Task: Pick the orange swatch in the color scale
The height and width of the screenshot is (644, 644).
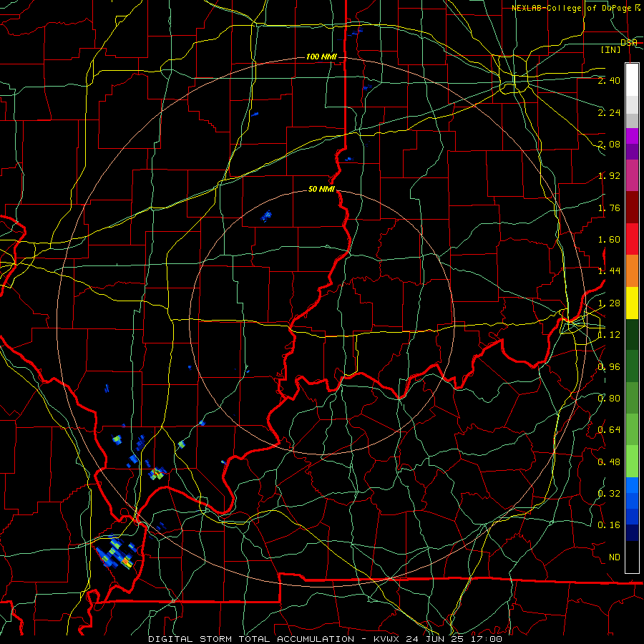Action: [632, 271]
